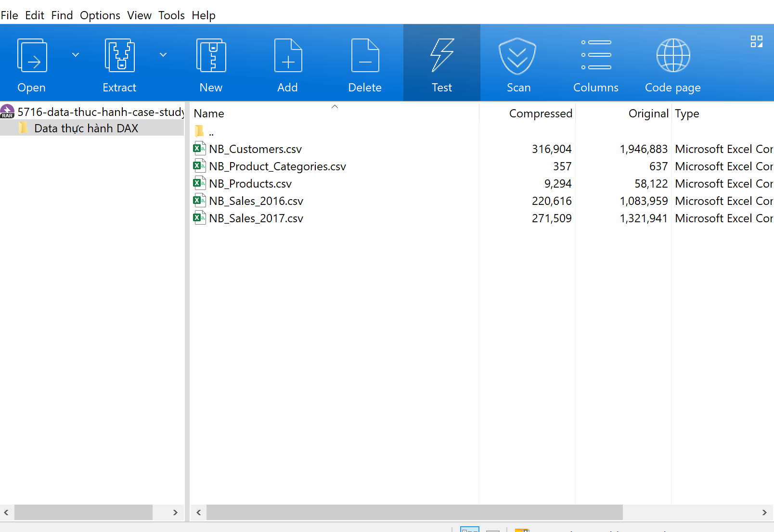Select the 'Data thực hành DAX' folder in tree
Image resolution: width=774 pixels, height=532 pixels.
point(86,128)
